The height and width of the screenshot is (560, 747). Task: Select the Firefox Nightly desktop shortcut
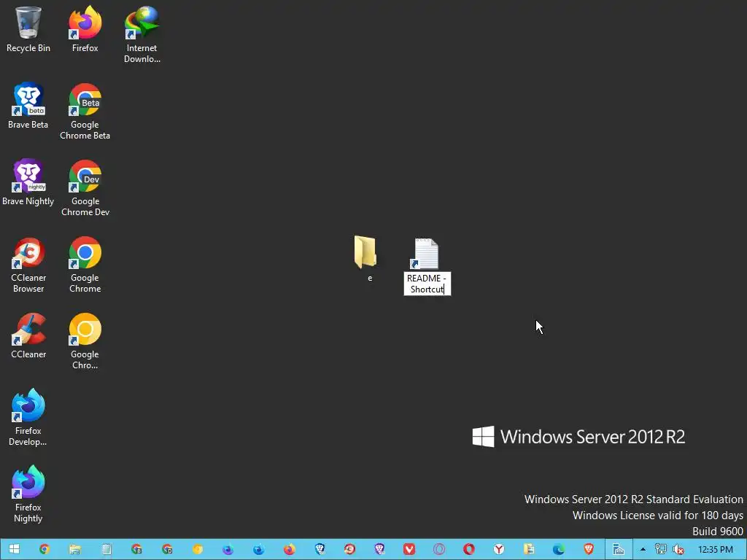(x=28, y=495)
